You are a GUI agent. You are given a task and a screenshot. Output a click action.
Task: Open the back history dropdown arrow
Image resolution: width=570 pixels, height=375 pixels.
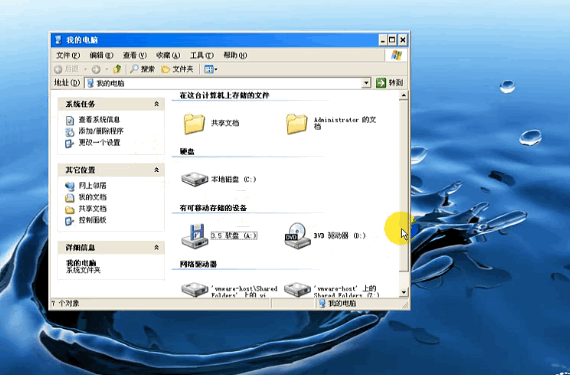click(85, 69)
